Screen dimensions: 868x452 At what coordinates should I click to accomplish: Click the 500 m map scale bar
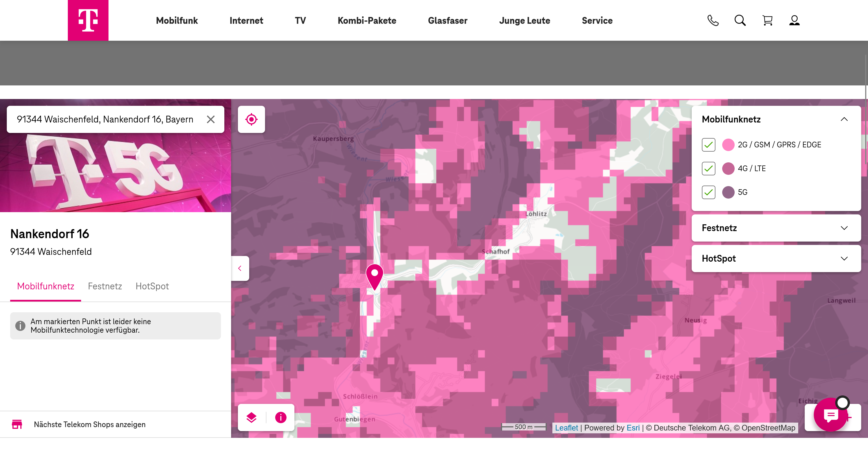coord(524,427)
